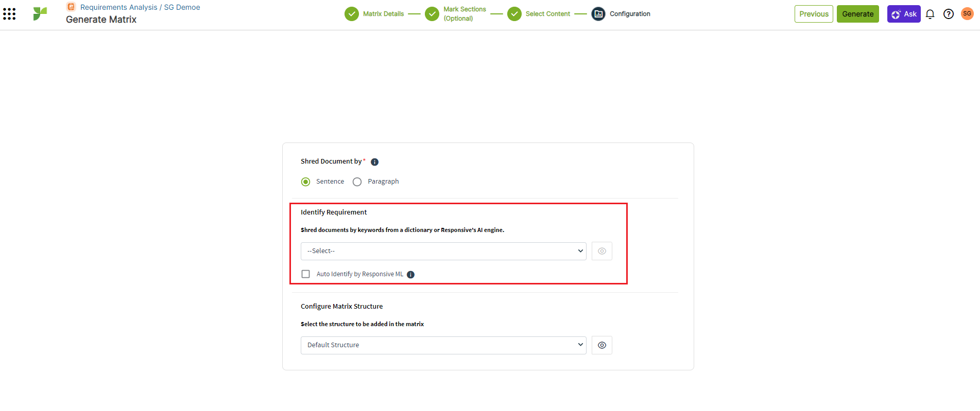Click the green Generate button

coord(858,14)
